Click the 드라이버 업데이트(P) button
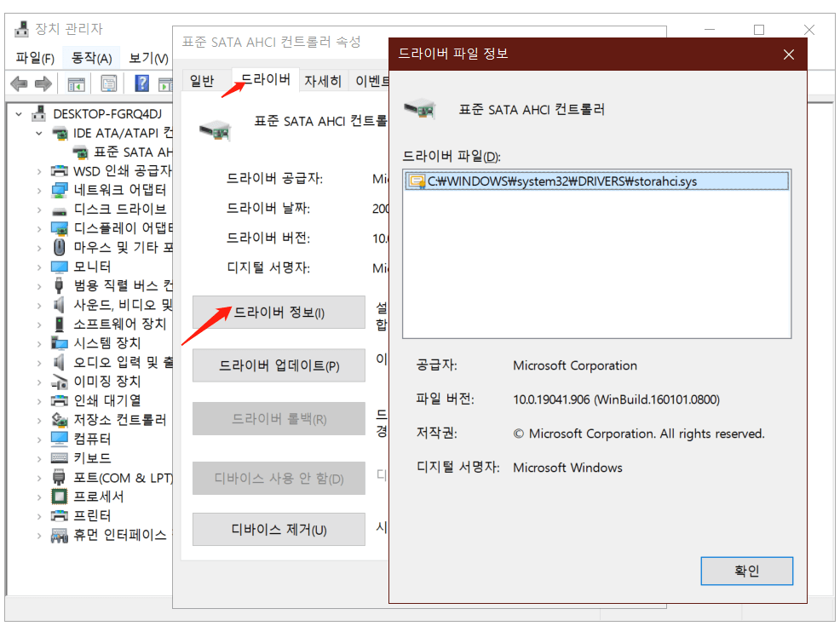 (279, 365)
